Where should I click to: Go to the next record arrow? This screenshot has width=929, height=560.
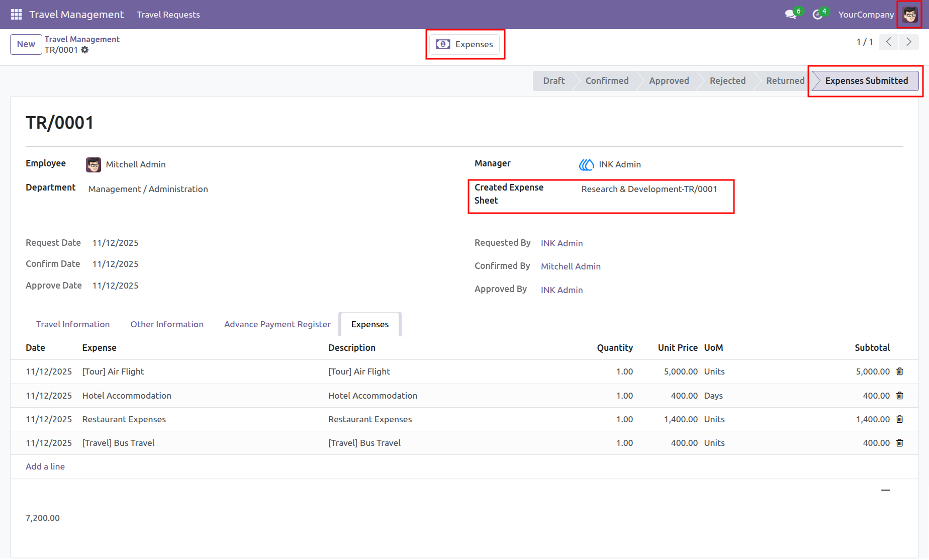[x=909, y=42]
